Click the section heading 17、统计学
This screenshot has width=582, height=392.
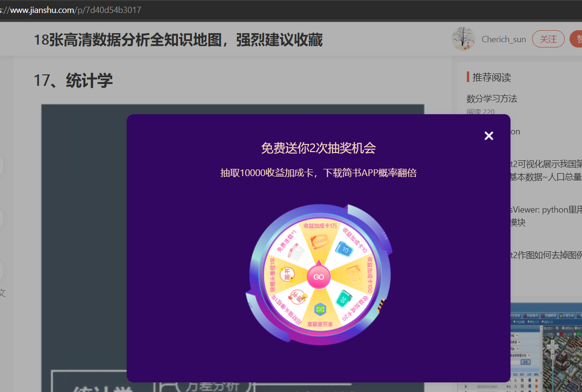pyautogui.click(x=73, y=80)
